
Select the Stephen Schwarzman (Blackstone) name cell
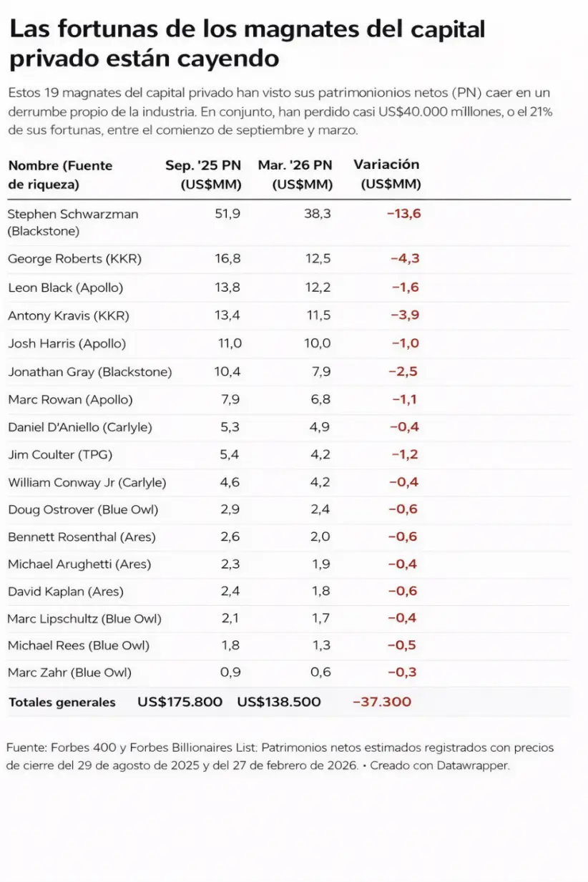[x=73, y=222]
